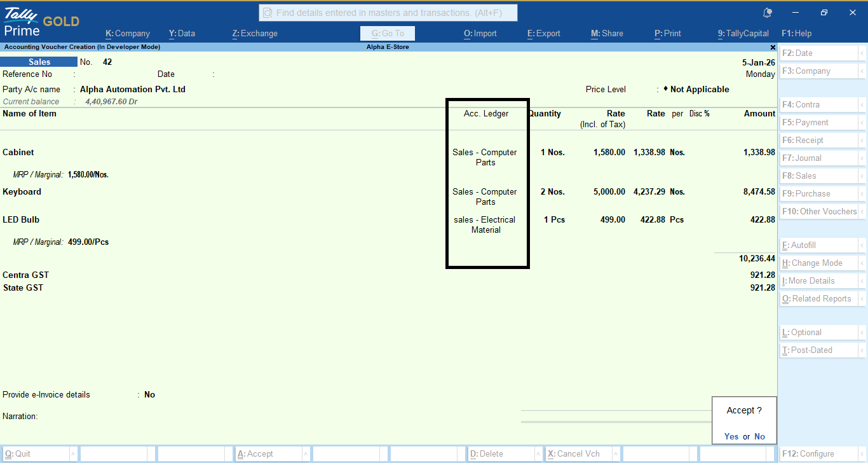868x463 pixels.
Task: Click the search field for masters and transactions
Action: click(x=388, y=13)
